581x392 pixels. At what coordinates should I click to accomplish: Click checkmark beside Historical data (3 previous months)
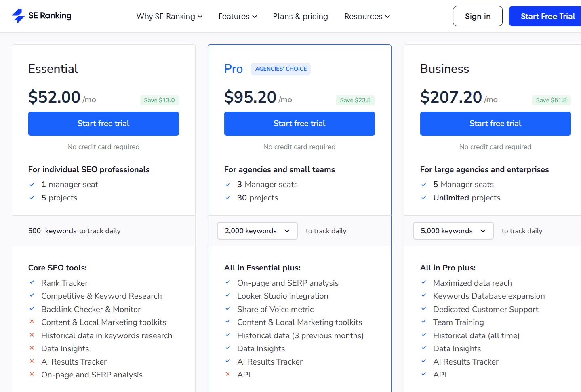click(227, 335)
